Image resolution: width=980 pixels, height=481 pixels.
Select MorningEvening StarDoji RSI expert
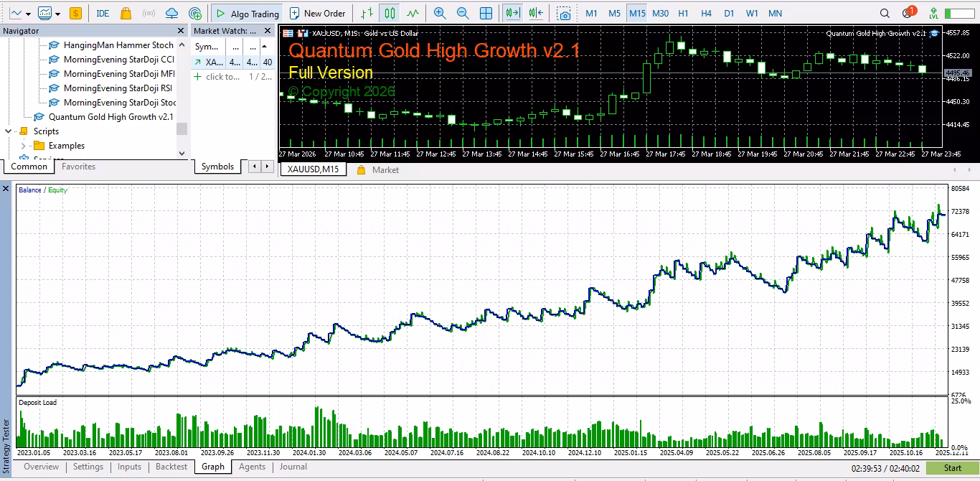tap(118, 88)
